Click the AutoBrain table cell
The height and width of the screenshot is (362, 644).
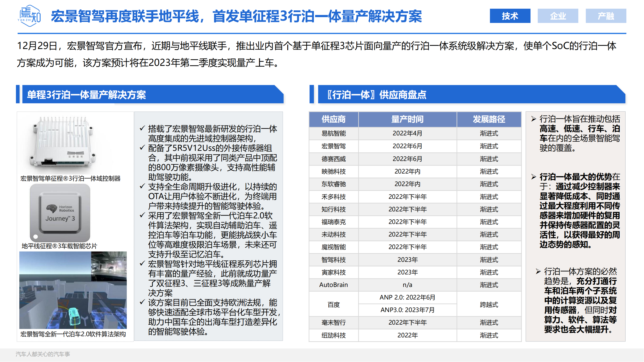tap(334, 285)
